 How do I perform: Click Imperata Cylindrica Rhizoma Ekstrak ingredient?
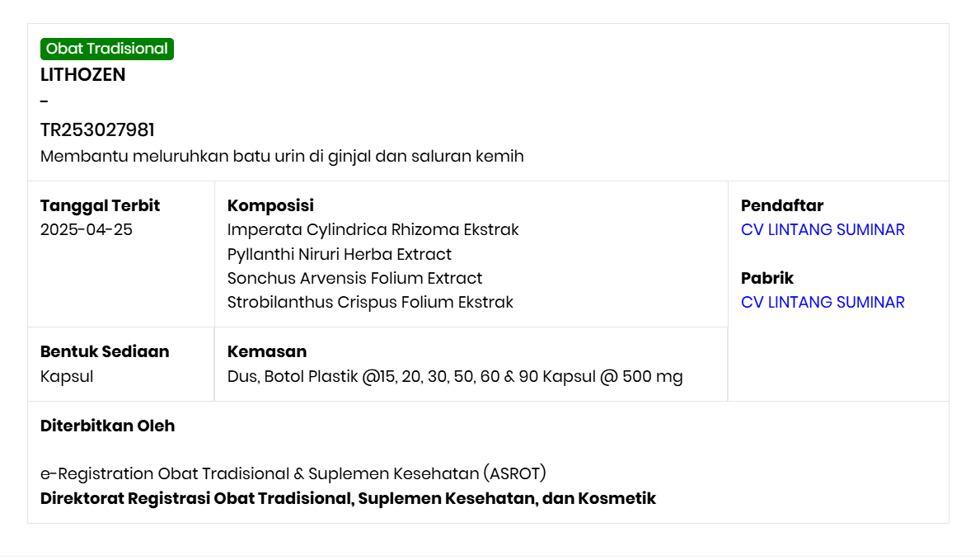click(373, 229)
